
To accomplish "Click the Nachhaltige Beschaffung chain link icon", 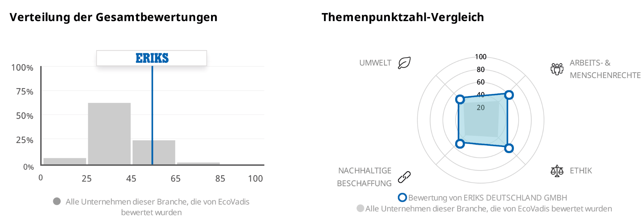I will [404, 177].
